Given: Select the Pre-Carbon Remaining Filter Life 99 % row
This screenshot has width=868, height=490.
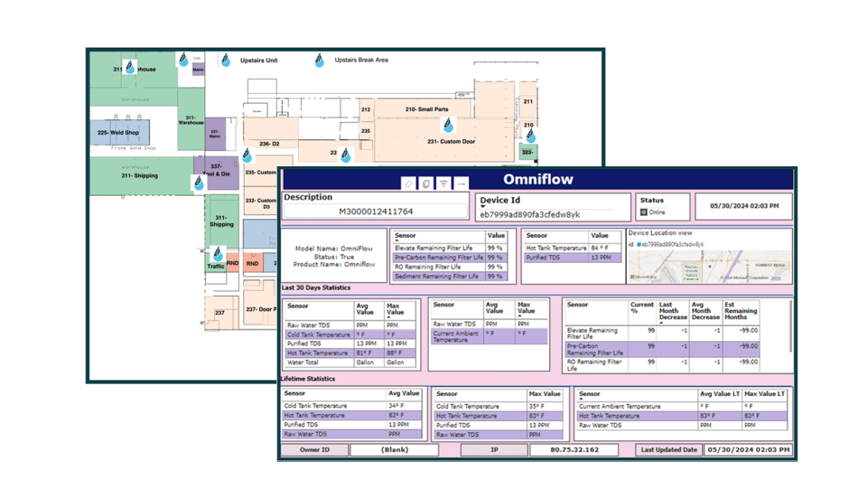Looking at the screenshot, I should 450,258.
